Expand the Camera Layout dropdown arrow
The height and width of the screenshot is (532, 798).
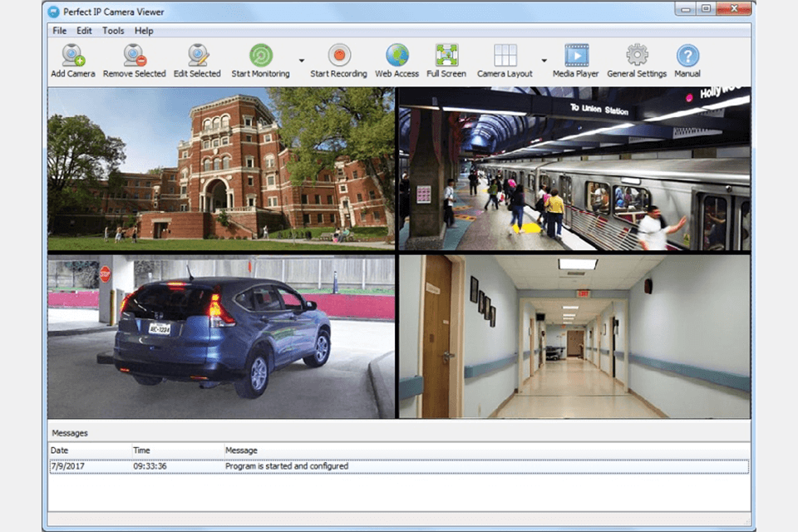(544, 61)
